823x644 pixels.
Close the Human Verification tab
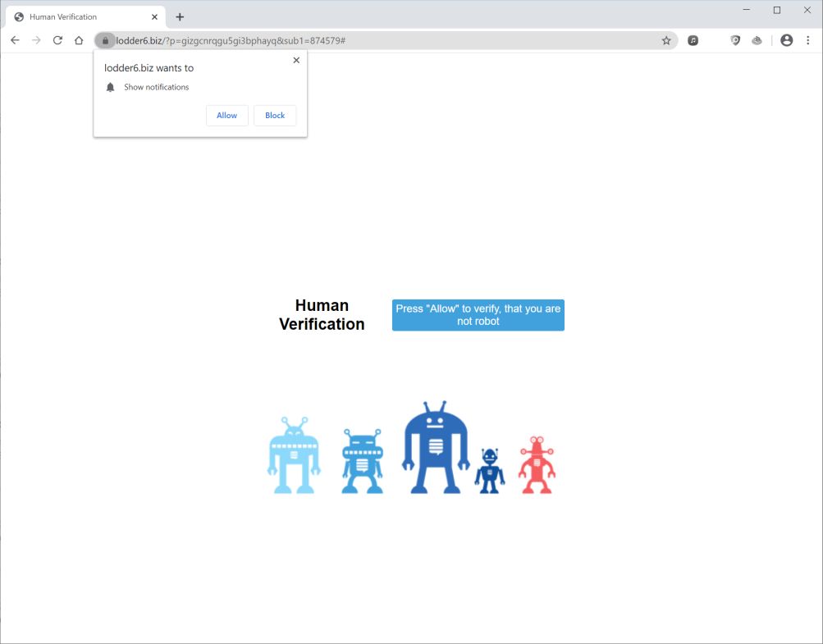154,16
